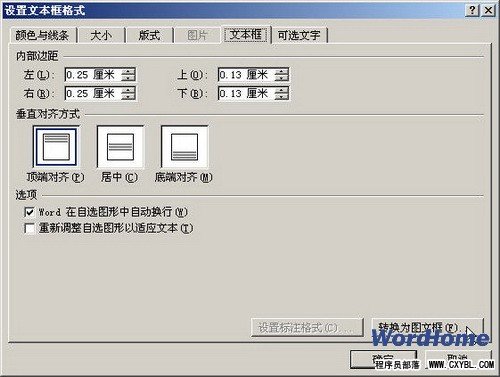Switch to the 大小 tab
The image size is (500, 377).
click(101, 35)
